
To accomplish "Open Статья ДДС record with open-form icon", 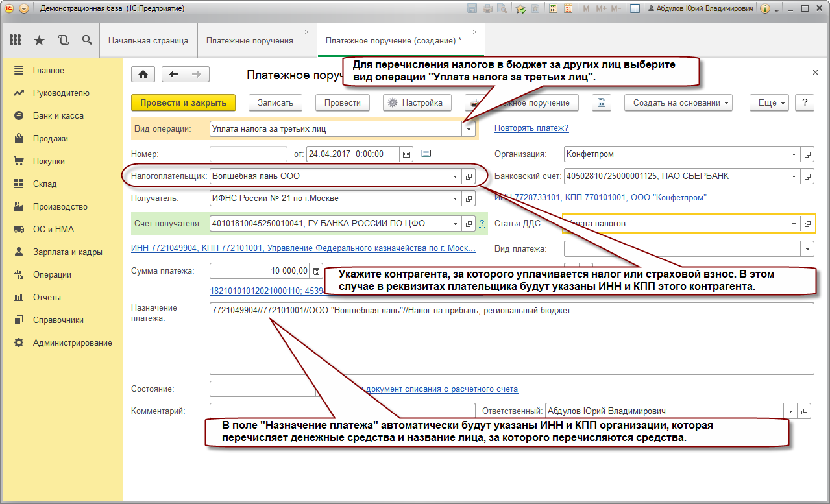I will pos(807,223).
